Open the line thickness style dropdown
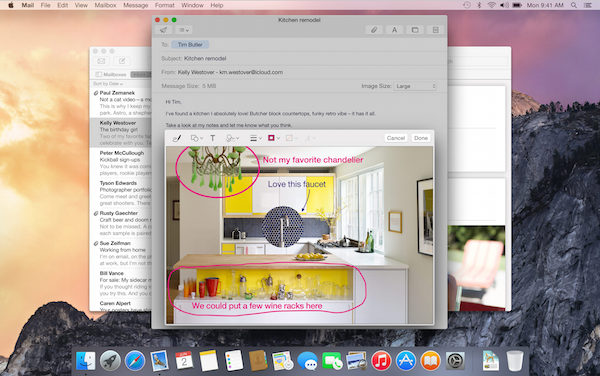Image resolution: width=600 pixels, height=376 pixels. (256, 138)
